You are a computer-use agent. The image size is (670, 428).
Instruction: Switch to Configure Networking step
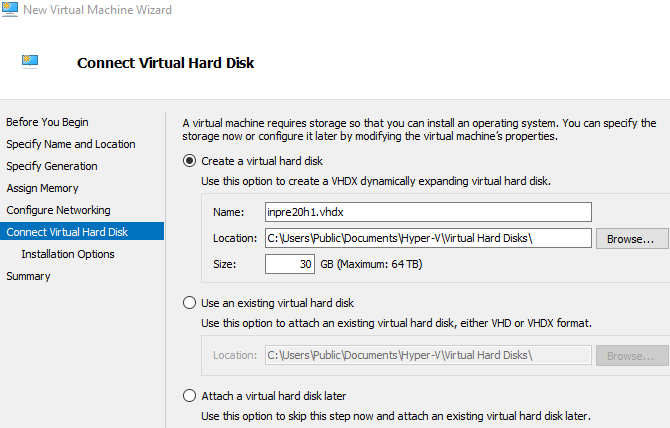(x=58, y=210)
